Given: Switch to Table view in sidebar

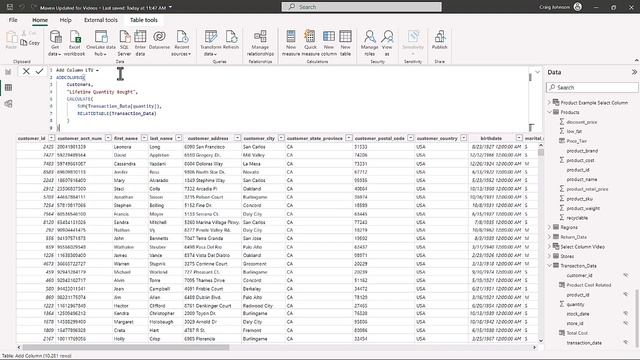Looking at the screenshot, I should 8,88.
